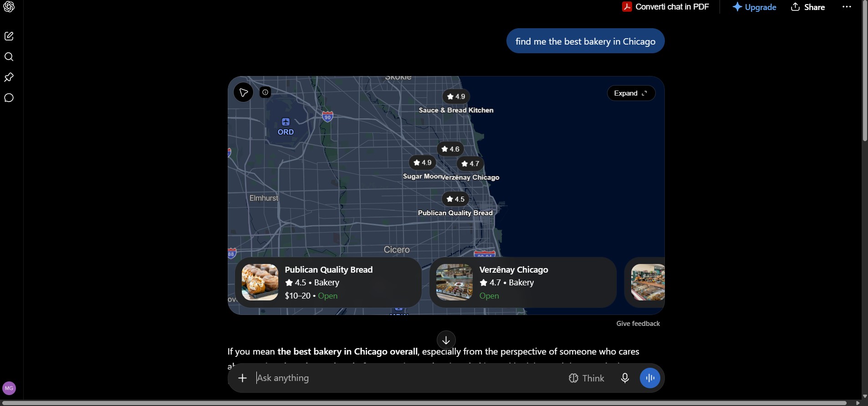Click the horizontal scrollbar at the bottom
The height and width of the screenshot is (406, 868).
coord(424,403)
